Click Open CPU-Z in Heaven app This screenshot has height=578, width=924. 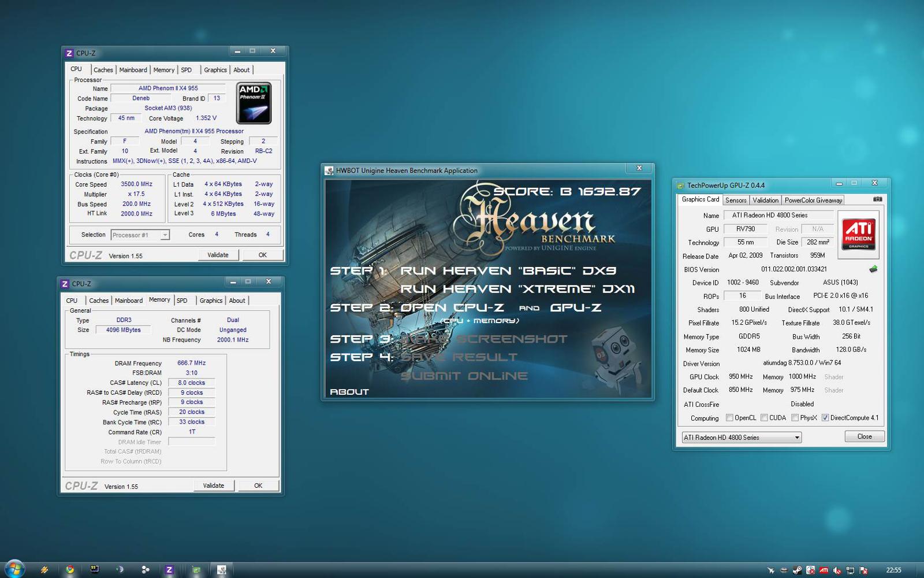pyautogui.click(x=452, y=307)
